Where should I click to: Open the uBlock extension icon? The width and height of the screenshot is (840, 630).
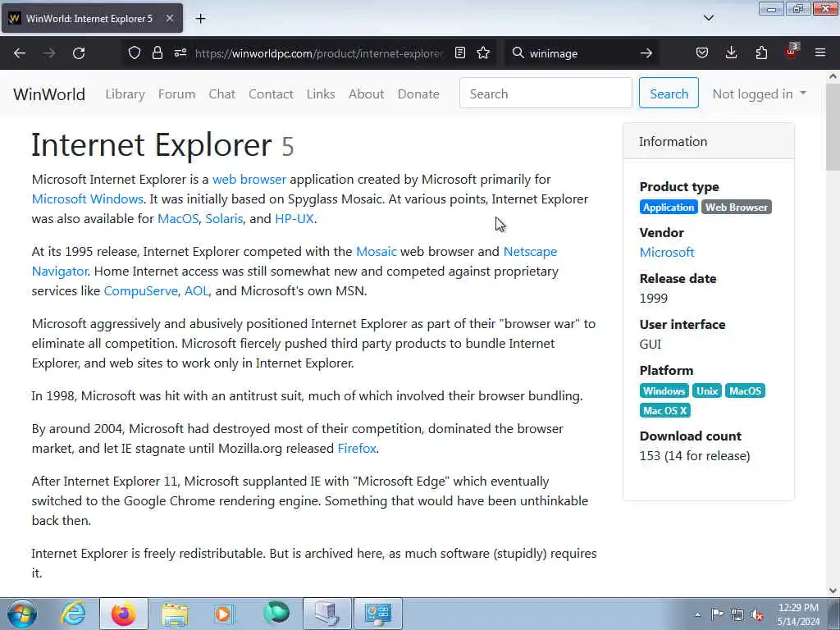pos(791,52)
